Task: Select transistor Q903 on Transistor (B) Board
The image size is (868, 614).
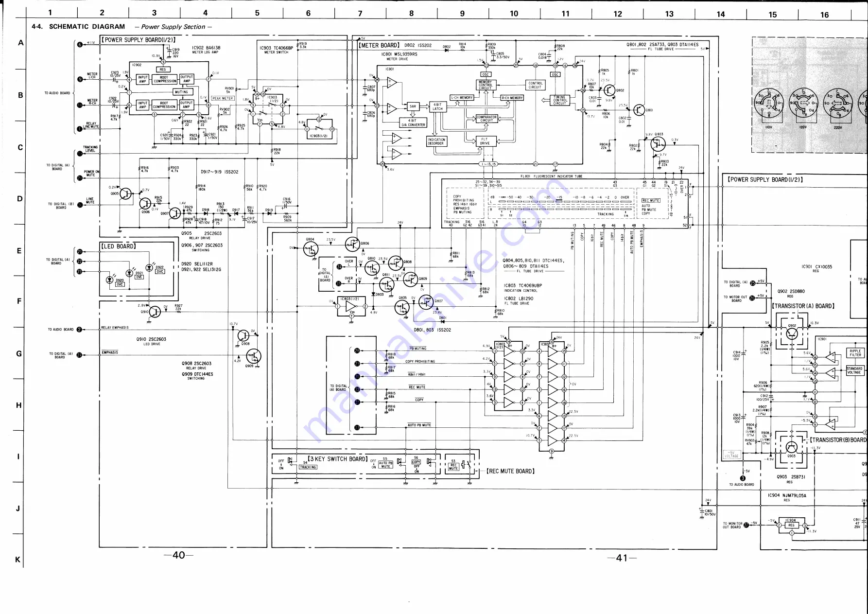Action: [x=792, y=447]
